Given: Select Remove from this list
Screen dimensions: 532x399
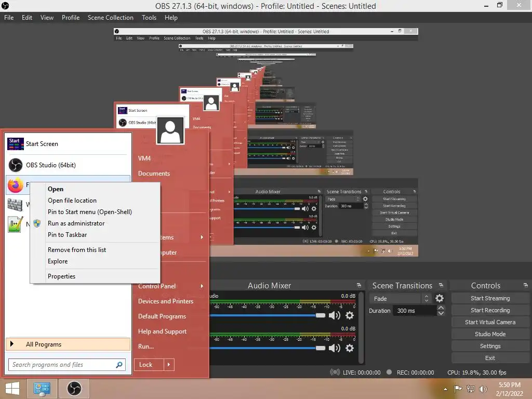Looking at the screenshot, I should [95, 250].
